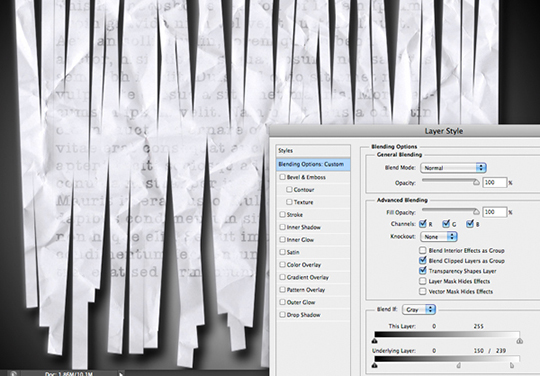Enable the Outer Glow checkbox
The height and width of the screenshot is (376, 540).
(x=282, y=302)
